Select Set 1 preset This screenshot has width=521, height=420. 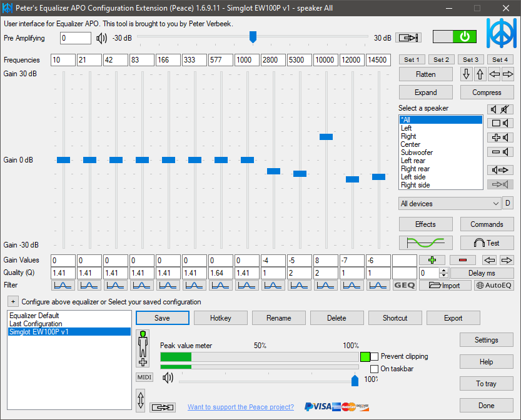412,59
